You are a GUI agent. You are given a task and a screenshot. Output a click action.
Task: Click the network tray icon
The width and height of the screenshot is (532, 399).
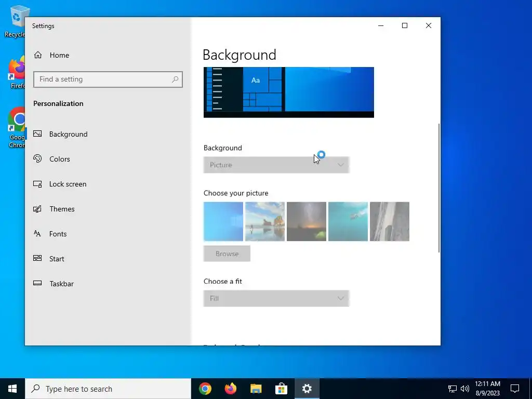point(453,389)
